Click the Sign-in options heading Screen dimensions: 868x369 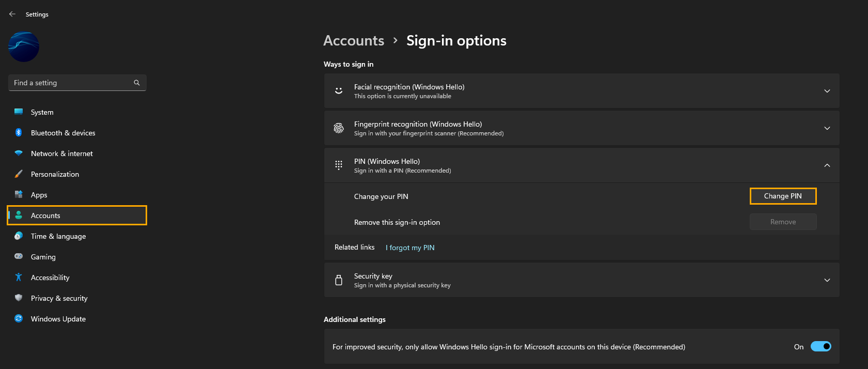[456, 40]
